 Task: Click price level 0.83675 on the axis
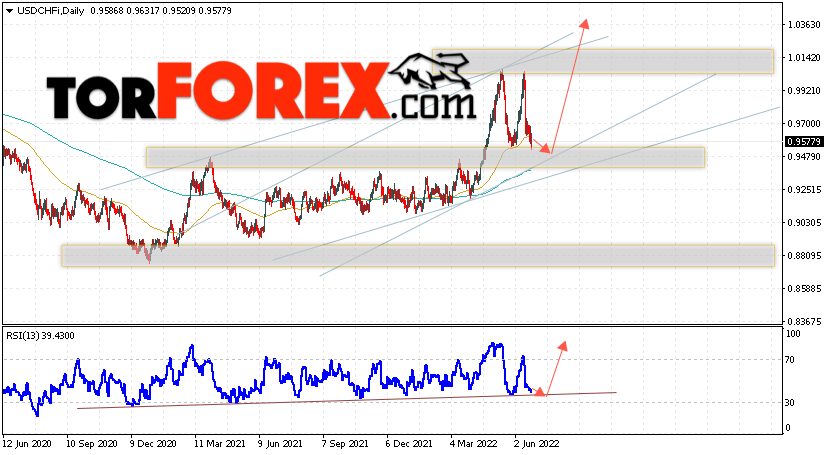click(x=804, y=321)
